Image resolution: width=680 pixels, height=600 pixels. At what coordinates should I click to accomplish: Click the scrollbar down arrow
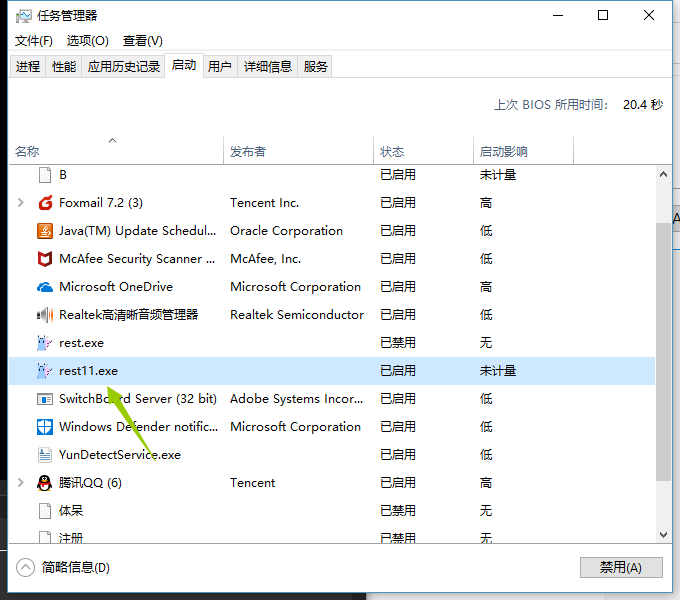[663, 535]
